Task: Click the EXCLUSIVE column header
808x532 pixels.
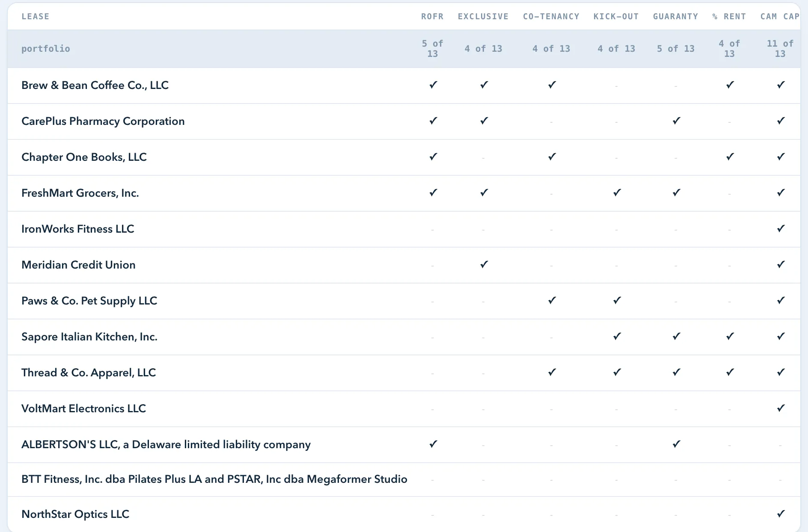Action: coord(483,16)
